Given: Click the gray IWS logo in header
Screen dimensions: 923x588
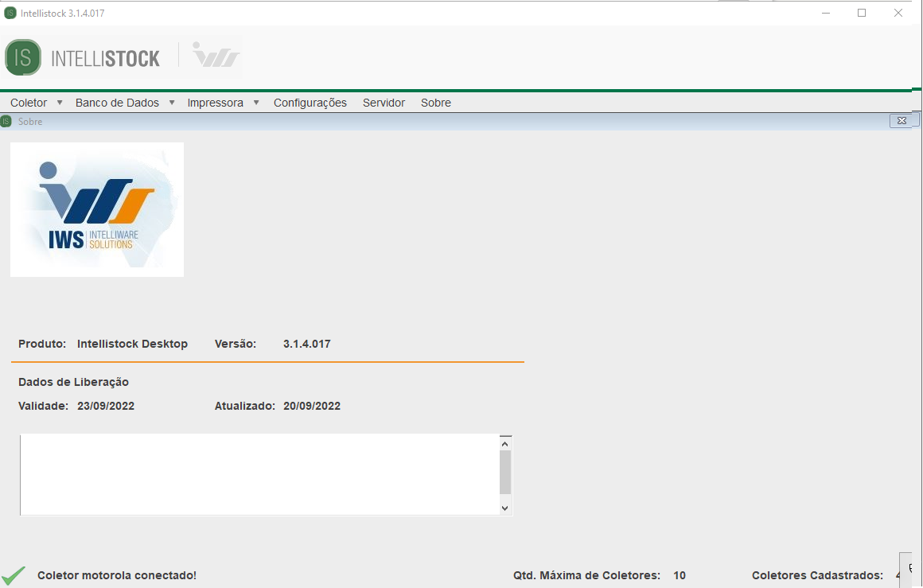Looking at the screenshot, I should click(216, 55).
